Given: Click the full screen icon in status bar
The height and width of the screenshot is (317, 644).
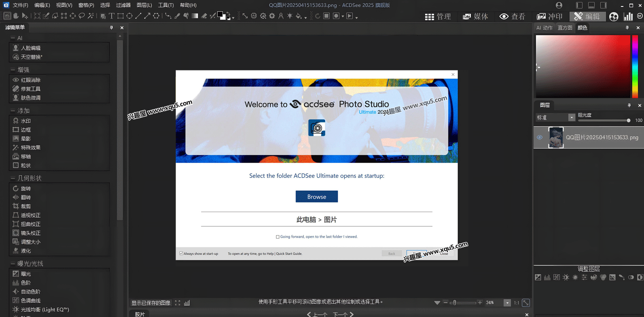Looking at the screenshot, I should point(178,303).
